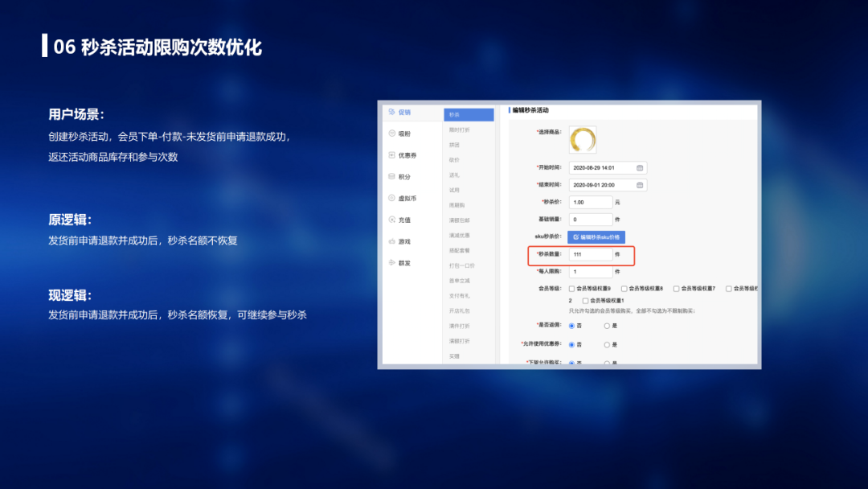
Task: Click the 促销 promotion sidebar icon
Action: pyautogui.click(x=391, y=113)
